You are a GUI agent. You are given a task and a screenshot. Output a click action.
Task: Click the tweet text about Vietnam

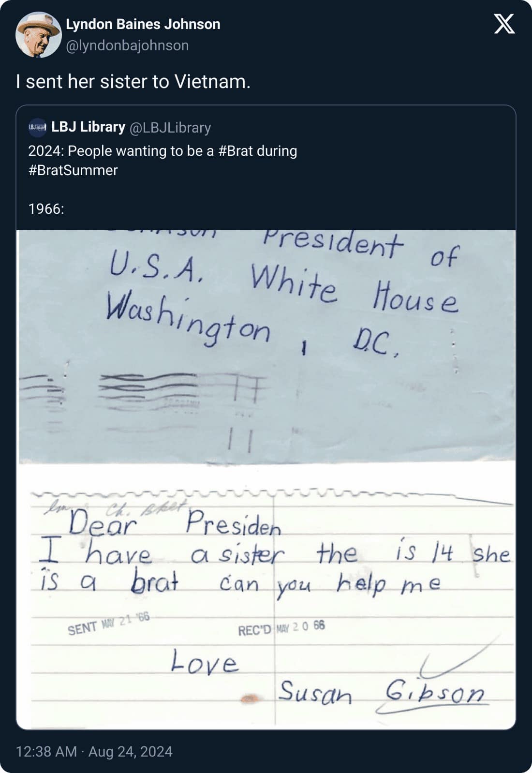[133, 82]
